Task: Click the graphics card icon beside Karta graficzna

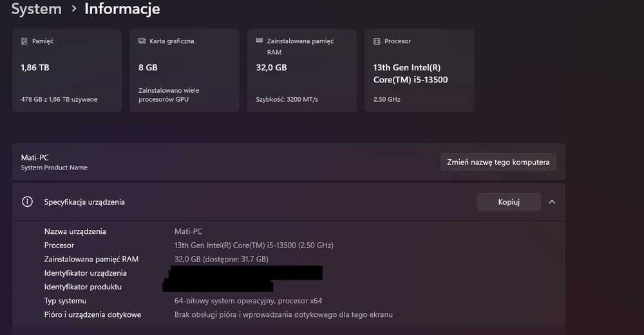Action: pos(142,41)
